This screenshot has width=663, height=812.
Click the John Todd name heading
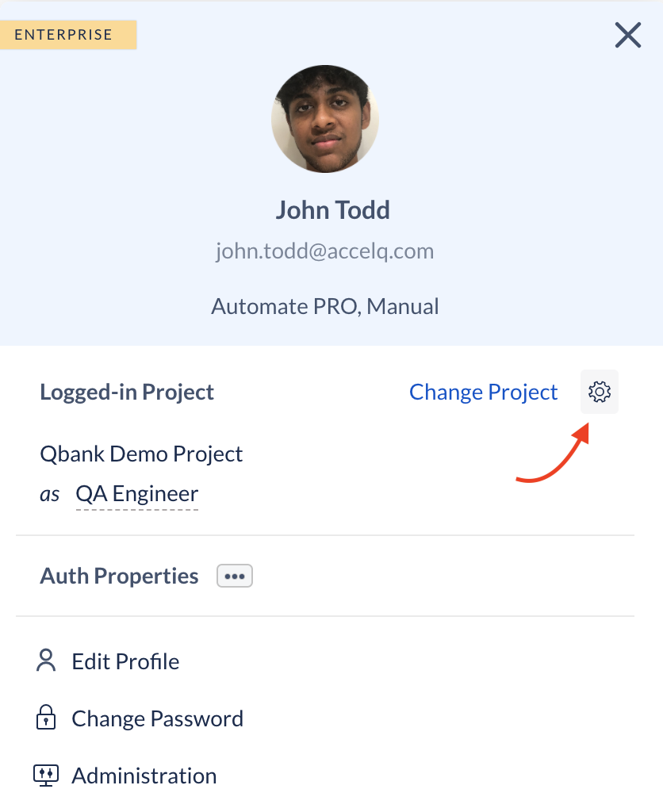(332, 210)
